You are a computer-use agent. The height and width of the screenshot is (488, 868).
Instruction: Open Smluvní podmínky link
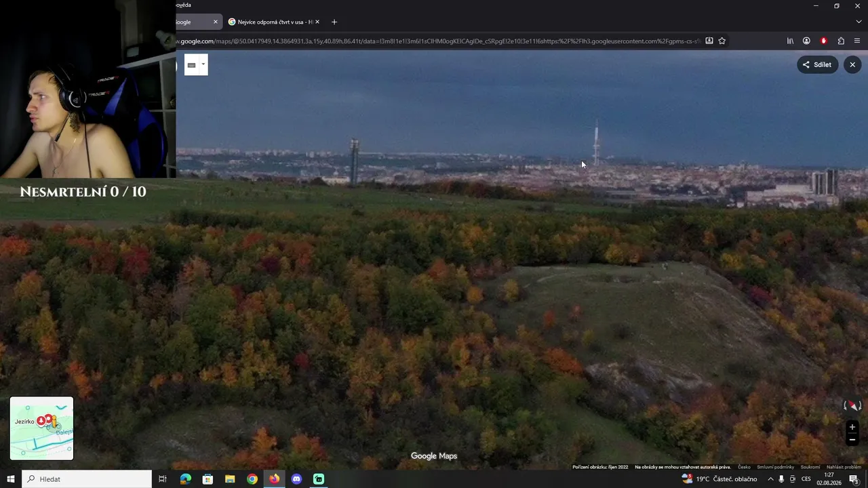tap(775, 467)
